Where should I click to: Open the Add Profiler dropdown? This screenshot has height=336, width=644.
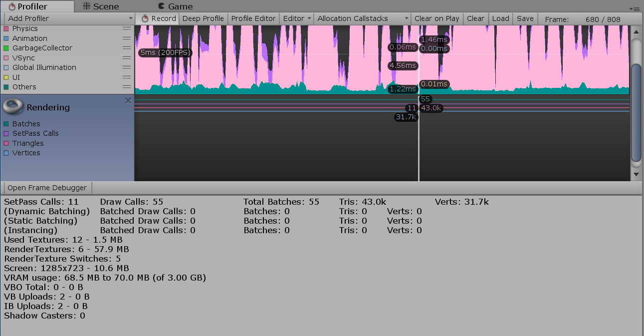pos(68,18)
